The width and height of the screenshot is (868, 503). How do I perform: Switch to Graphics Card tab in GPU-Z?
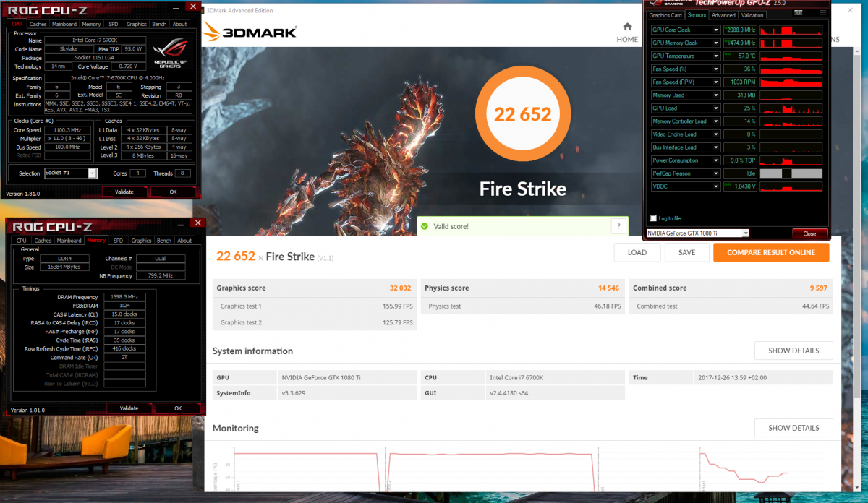(x=665, y=15)
